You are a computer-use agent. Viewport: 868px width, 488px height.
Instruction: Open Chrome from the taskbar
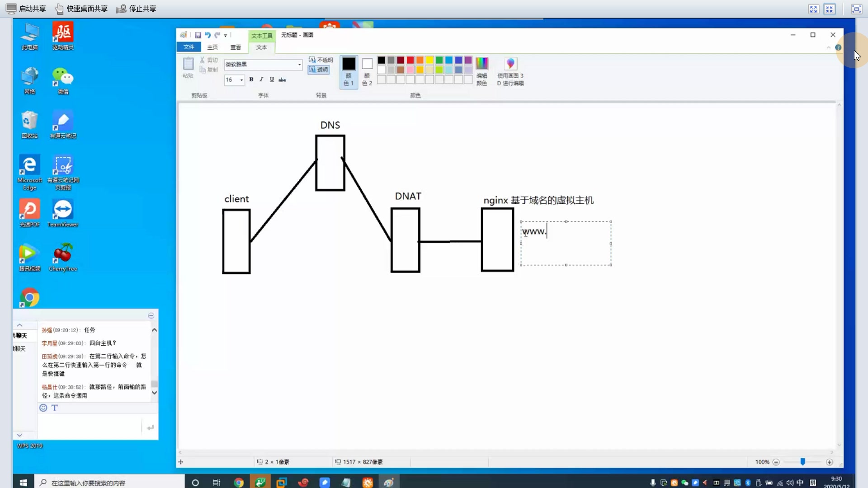(238, 482)
